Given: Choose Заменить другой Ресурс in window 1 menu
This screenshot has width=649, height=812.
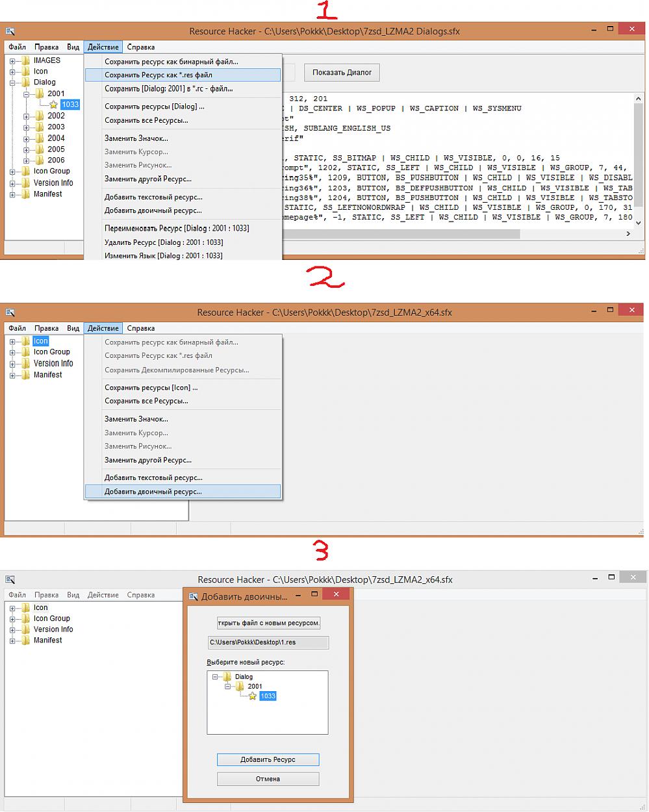Looking at the screenshot, I should (x=183, y=179).
